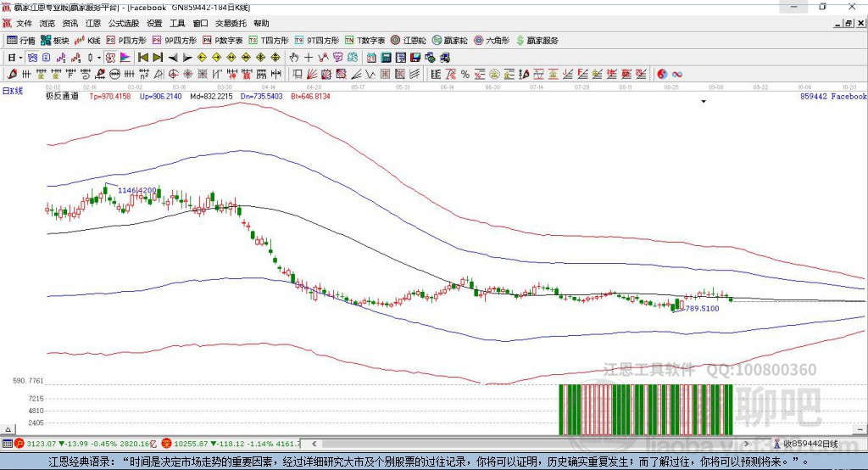Click the percent sign tool
The image size is (868, 470).
pos(465,74)
